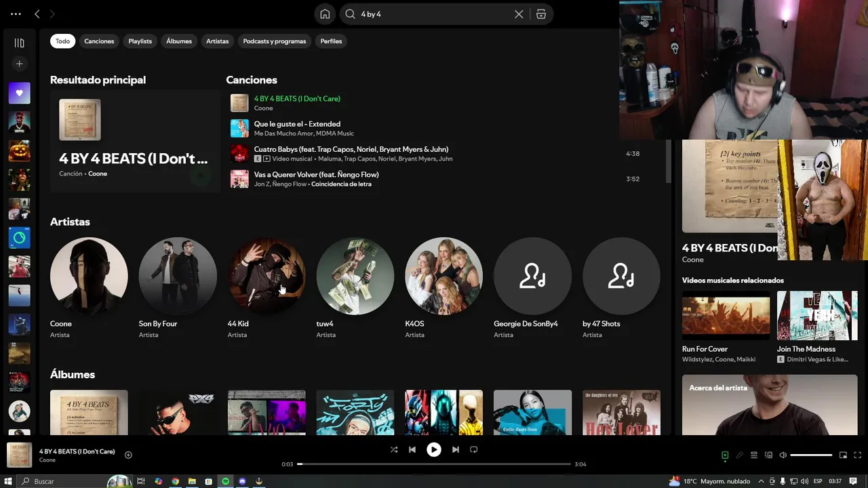Image resolution: width=868 pixels, height=488 pixels.
Task: Select the 'Artistas' filter chip
Action: [218, 41]
